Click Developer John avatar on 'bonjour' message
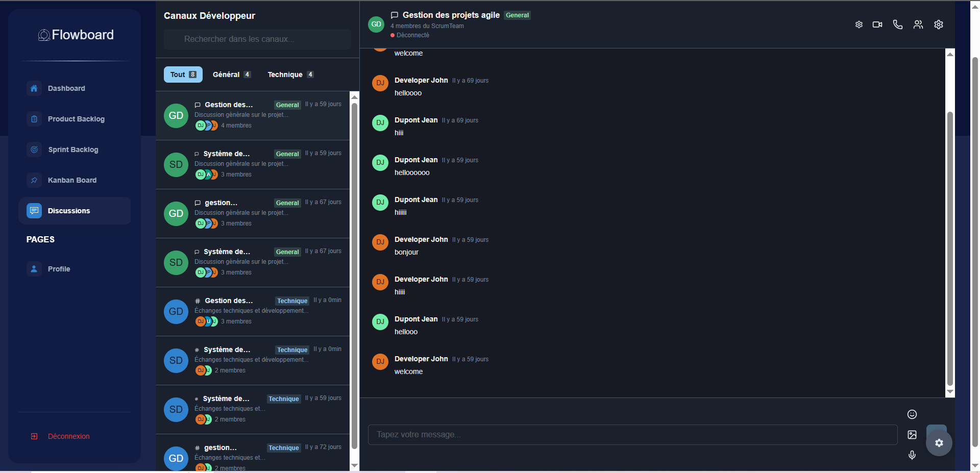980x473 pixels. pos(380,242)
